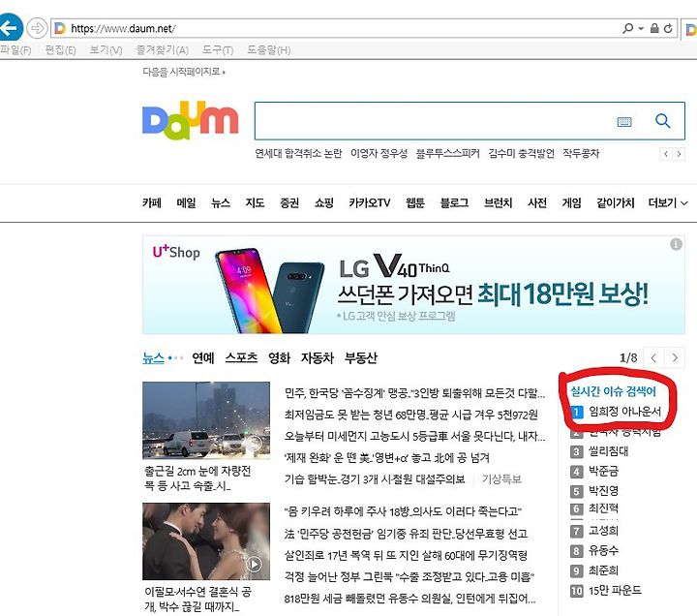Click trending keyword 3 쌀리침대
Image resolution: width=697 pixels, height=616 pixels.
click(x=609, y=451)
